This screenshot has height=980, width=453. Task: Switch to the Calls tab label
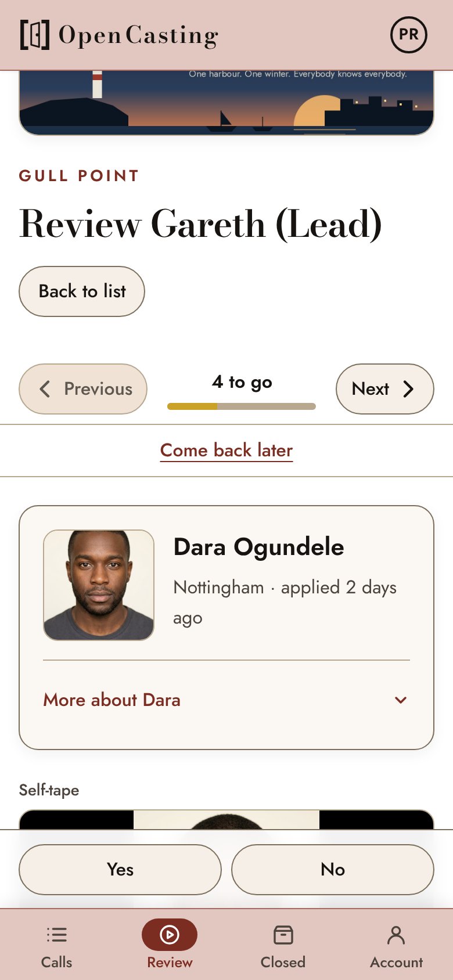(57, 962)
